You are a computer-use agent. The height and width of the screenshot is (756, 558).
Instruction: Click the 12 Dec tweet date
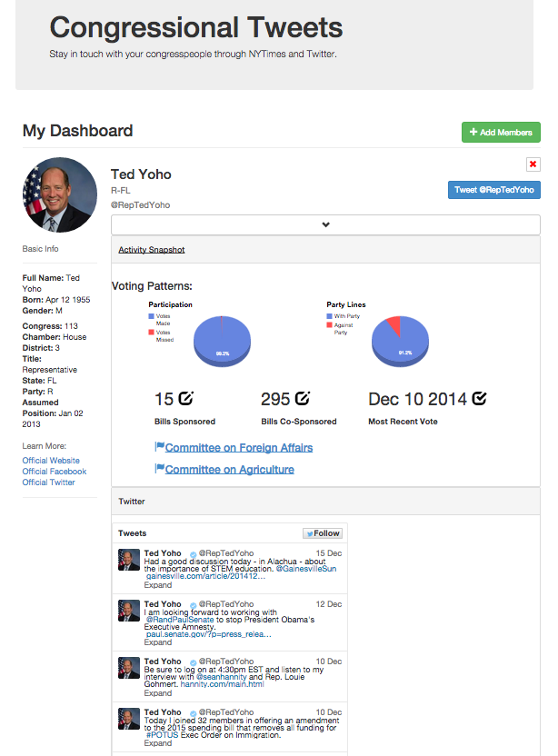click(x=329, y=604)
